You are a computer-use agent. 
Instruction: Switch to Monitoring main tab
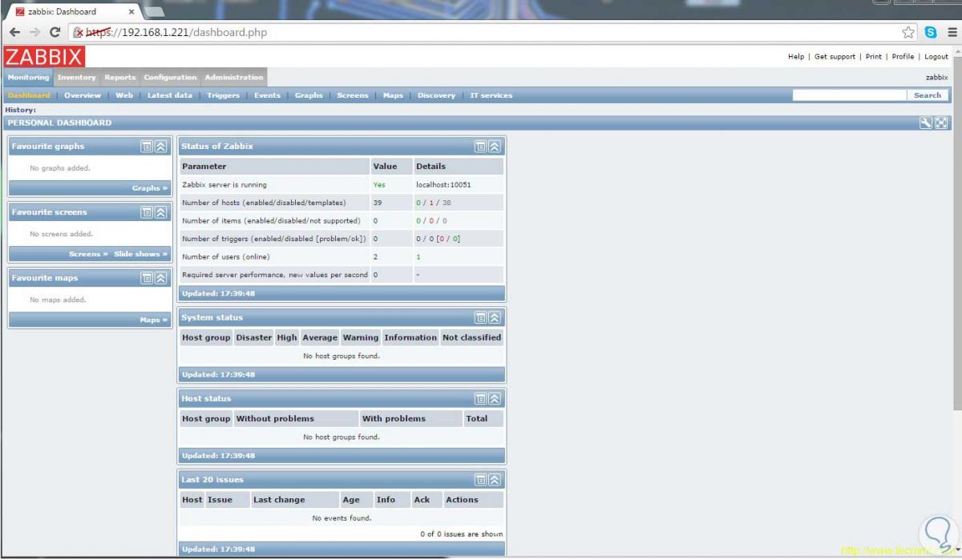[28, 78]
